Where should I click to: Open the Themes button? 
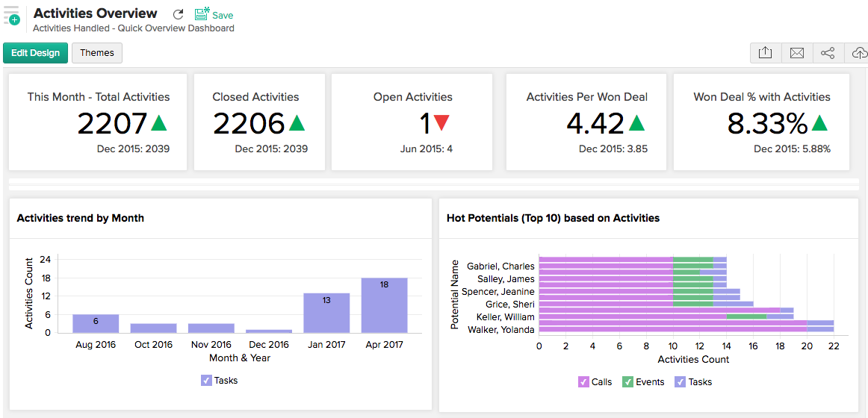tap(97, 53)
